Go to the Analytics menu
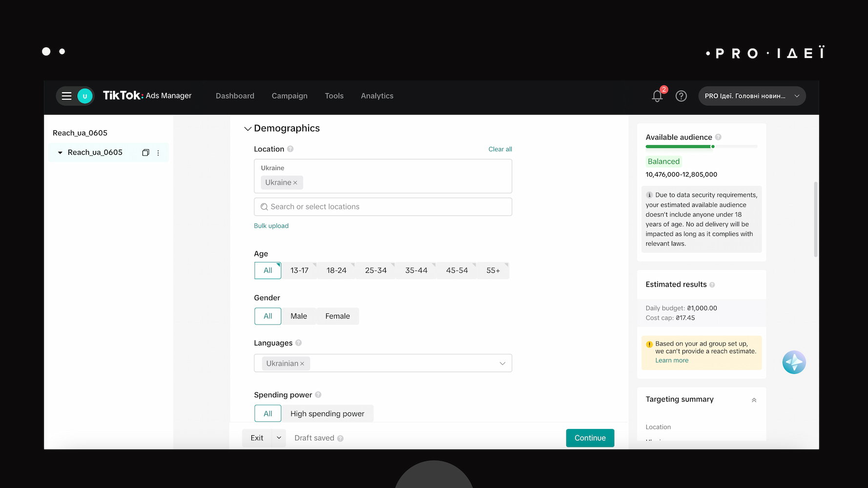Image resolution: width=868 pixels, height=488 pixels. coord(377,96)
